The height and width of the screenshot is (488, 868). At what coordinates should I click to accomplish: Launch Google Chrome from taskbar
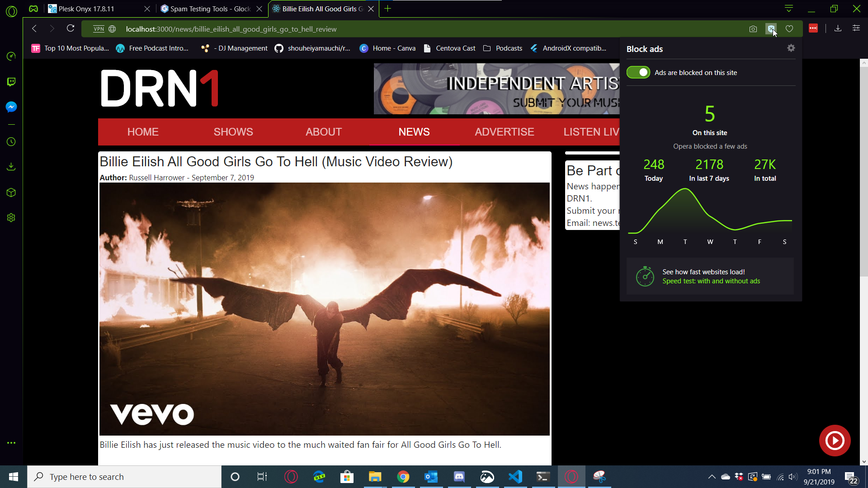[x=403, y=477]
